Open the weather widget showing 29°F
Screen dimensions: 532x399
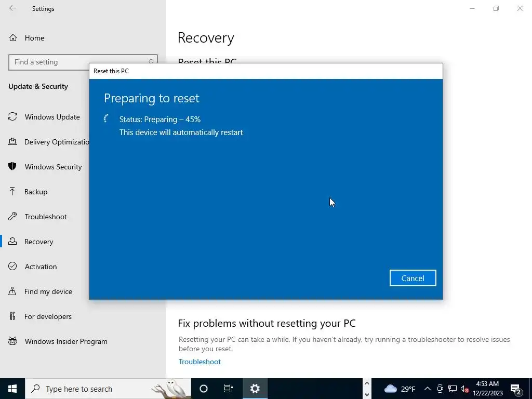(x=400, y=389)
